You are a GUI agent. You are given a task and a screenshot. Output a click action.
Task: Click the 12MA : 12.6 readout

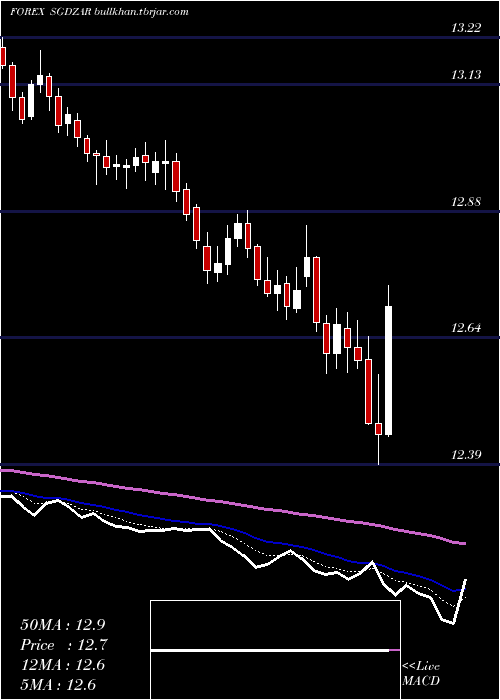63,665
